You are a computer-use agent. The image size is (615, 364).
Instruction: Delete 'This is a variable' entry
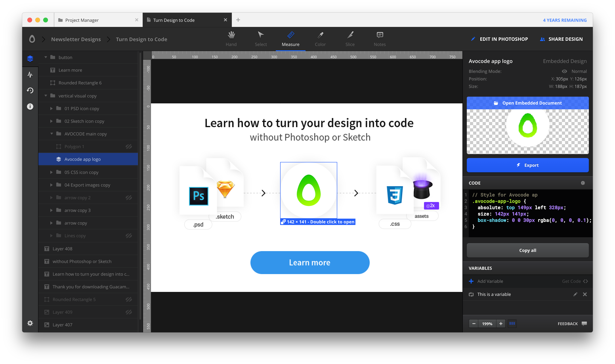click(x=585, y=294)
